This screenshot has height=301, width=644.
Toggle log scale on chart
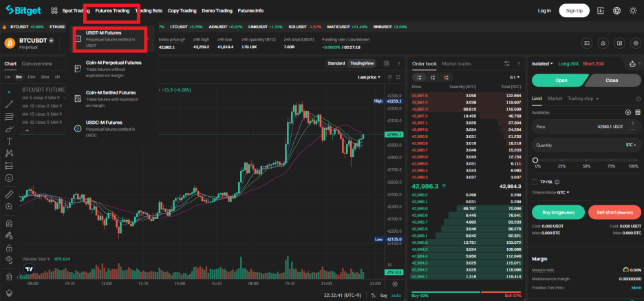(x=384, y=295)
